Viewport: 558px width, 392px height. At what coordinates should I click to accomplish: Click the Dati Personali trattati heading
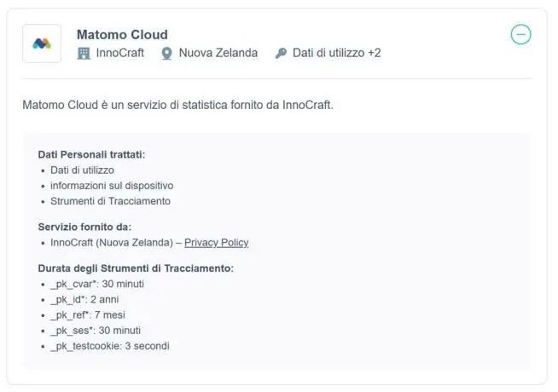[92, 154]
